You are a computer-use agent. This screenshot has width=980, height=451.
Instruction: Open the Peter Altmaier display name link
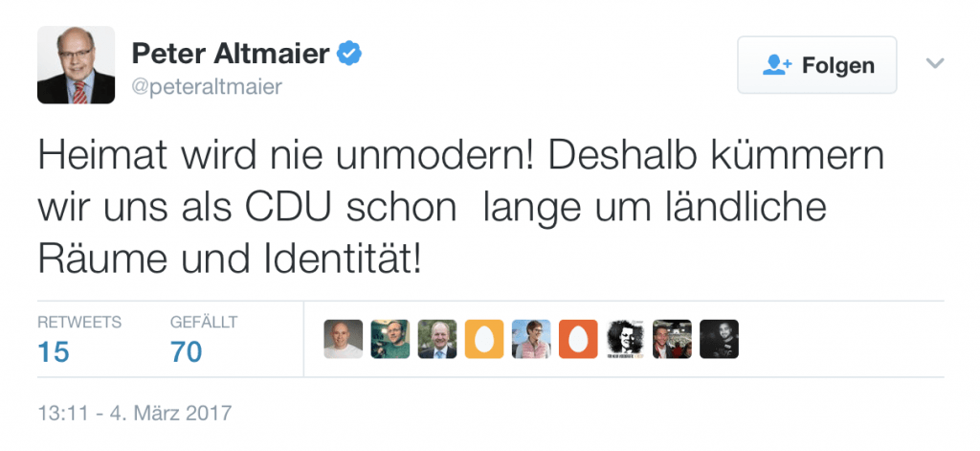click(x=231, y=54)
